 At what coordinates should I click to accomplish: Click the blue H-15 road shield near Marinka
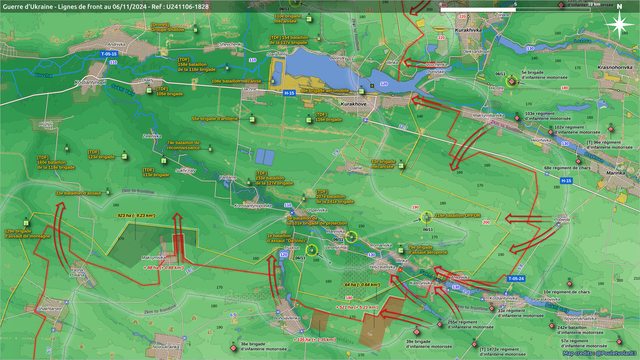coord(566,180)
